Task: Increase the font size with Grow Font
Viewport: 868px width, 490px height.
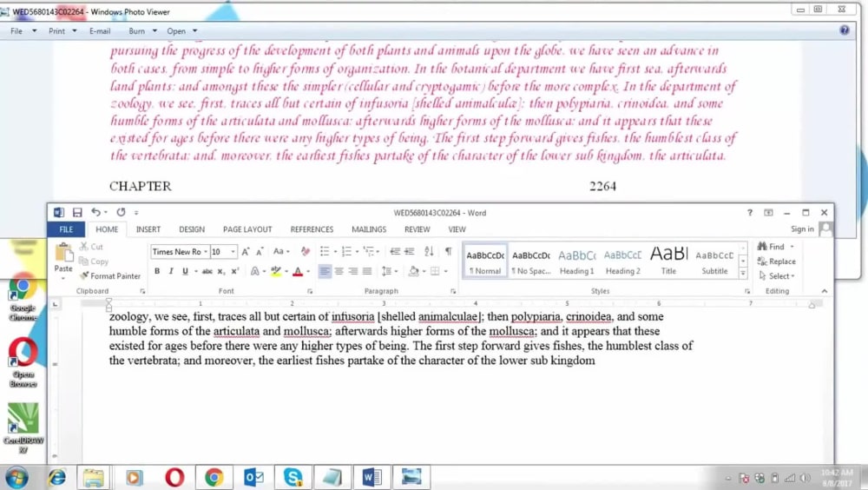Action: pyautogui.click(x=246, y=252)
